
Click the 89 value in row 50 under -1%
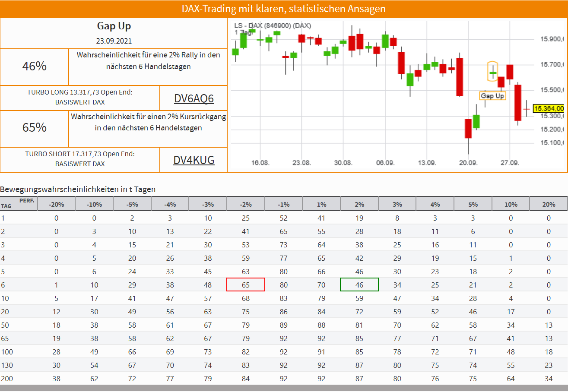click(283, 325)
